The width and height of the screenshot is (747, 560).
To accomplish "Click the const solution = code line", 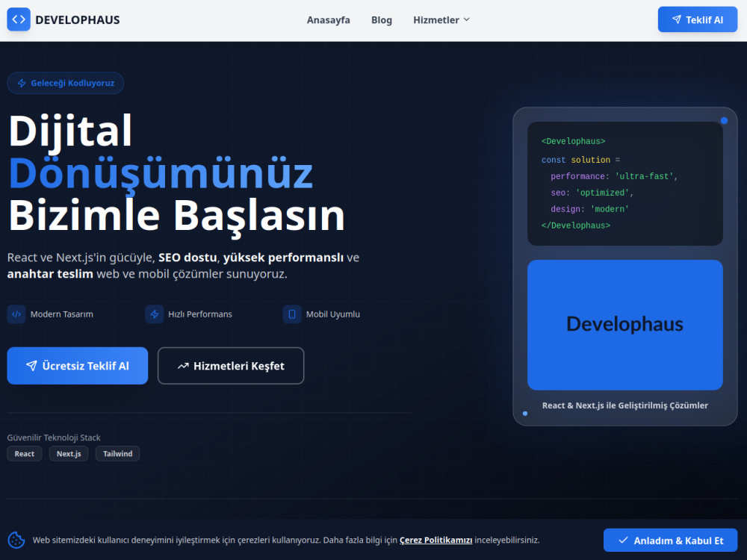I will 580,160.
